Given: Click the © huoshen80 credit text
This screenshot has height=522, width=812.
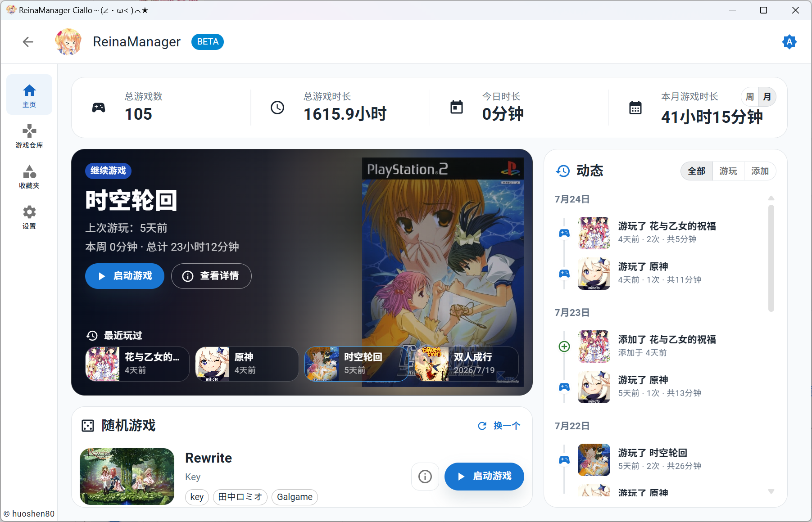Looking at the screenshot, I should (x=29, y=514).
